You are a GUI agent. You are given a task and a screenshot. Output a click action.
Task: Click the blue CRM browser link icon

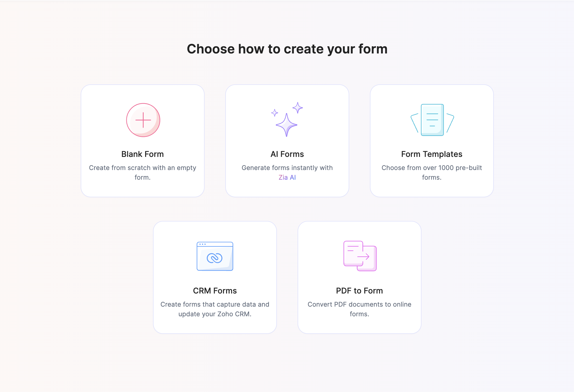[x=215, y=256]
